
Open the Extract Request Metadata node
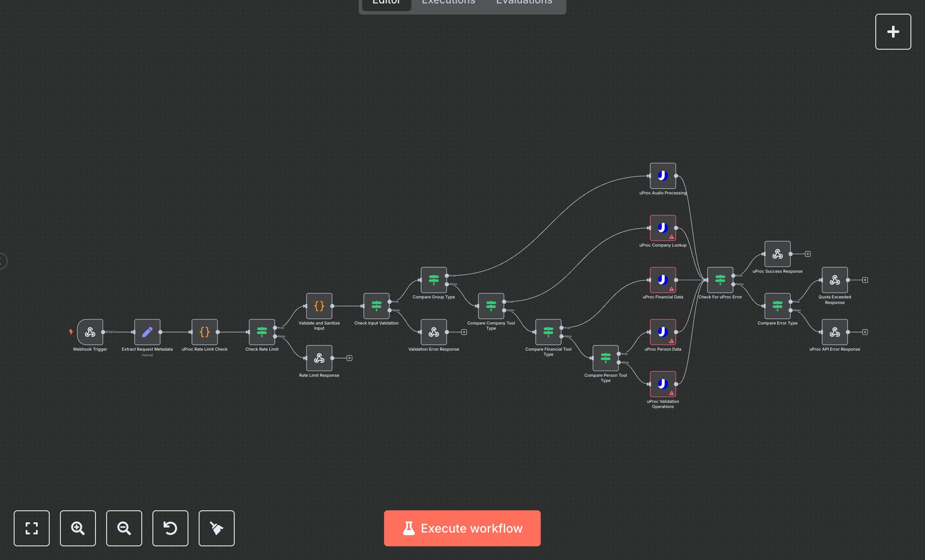147,333
